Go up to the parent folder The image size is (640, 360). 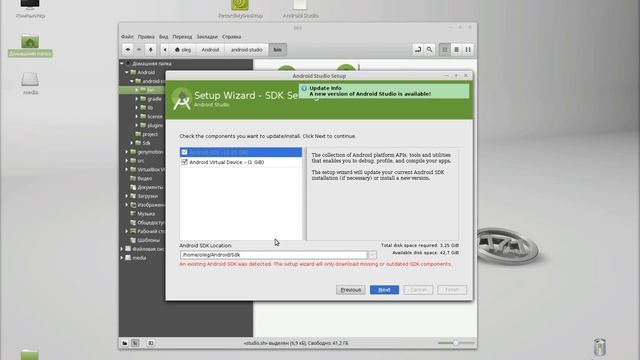150,49
